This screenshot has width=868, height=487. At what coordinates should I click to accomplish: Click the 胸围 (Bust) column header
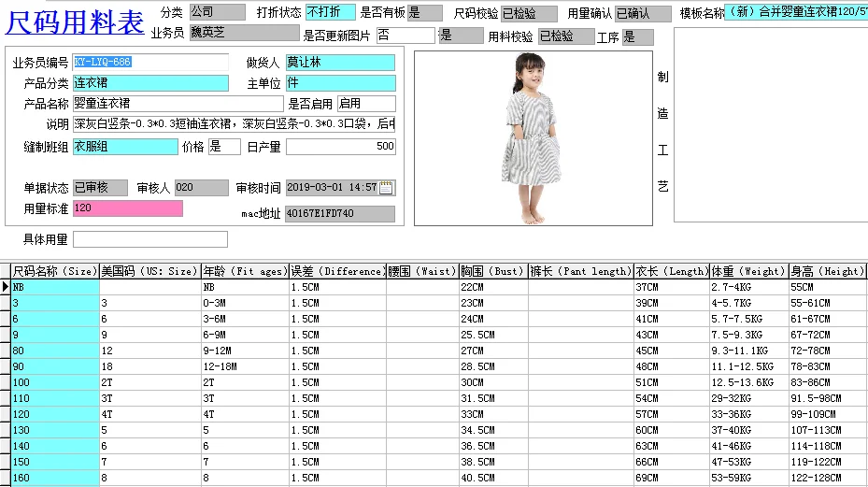(493, 271)
